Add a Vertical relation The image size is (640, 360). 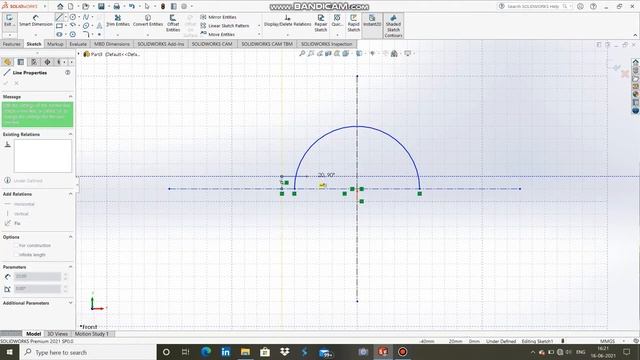(17, 214)
